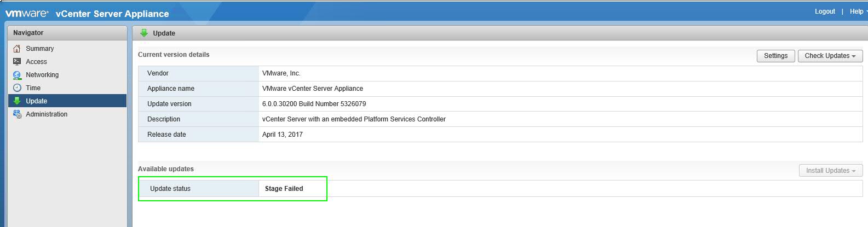Click the Time clock icon
This screenshot has height=227, width=868.
pyautogui.click(x=17, y=88)
